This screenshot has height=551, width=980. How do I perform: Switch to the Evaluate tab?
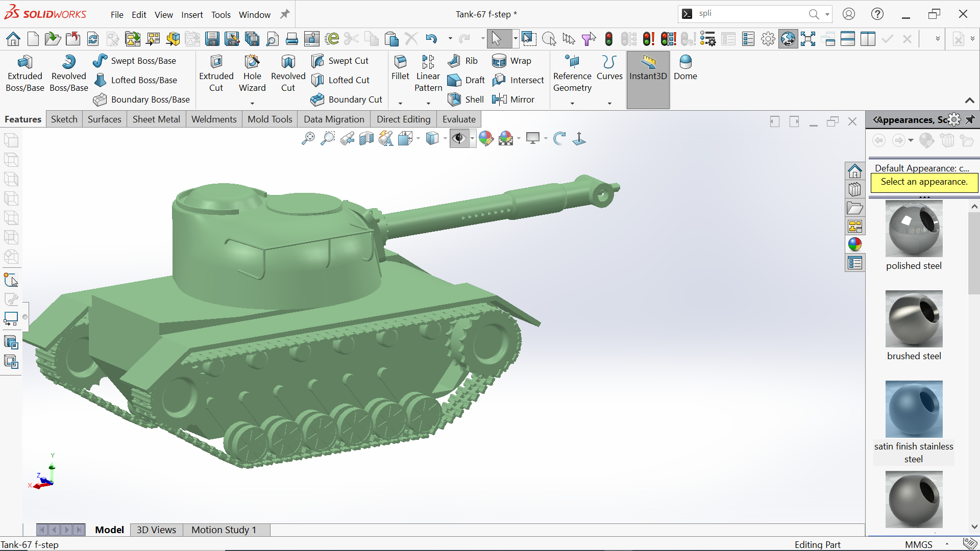click(458, 119)
